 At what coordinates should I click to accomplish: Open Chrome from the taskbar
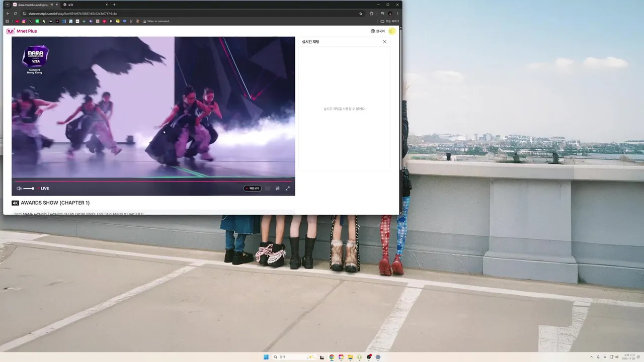tap(332, 357)
